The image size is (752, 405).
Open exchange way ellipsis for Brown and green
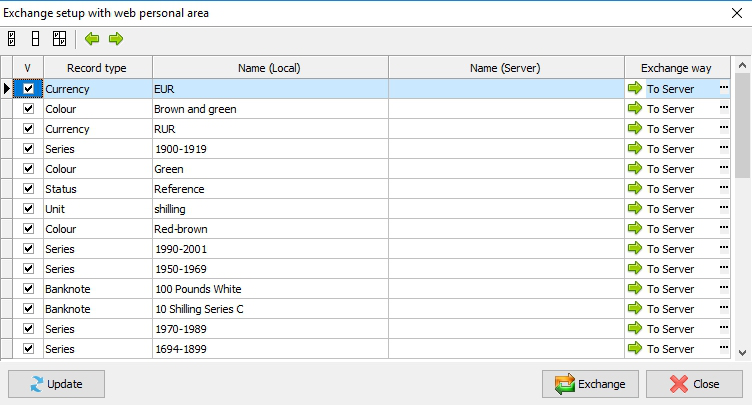click(724, 108)
